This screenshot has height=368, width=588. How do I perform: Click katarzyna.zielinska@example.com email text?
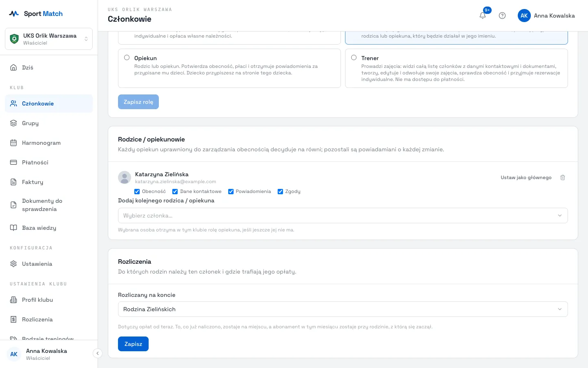(x=176, y=182)
